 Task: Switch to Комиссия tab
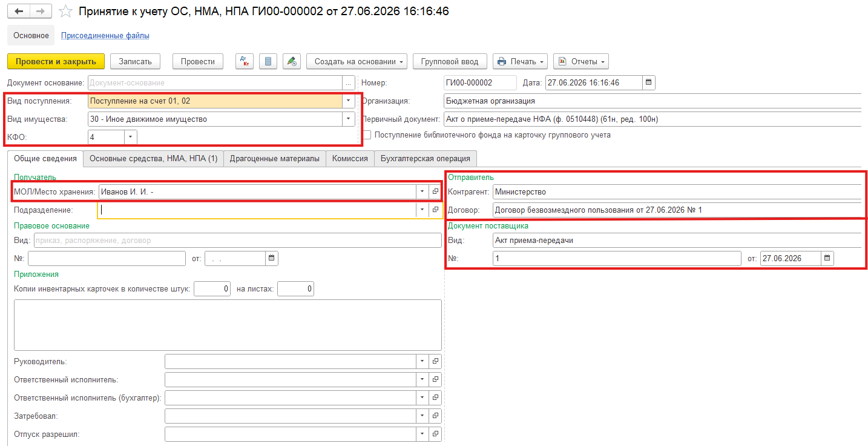[x=350, y=159]
